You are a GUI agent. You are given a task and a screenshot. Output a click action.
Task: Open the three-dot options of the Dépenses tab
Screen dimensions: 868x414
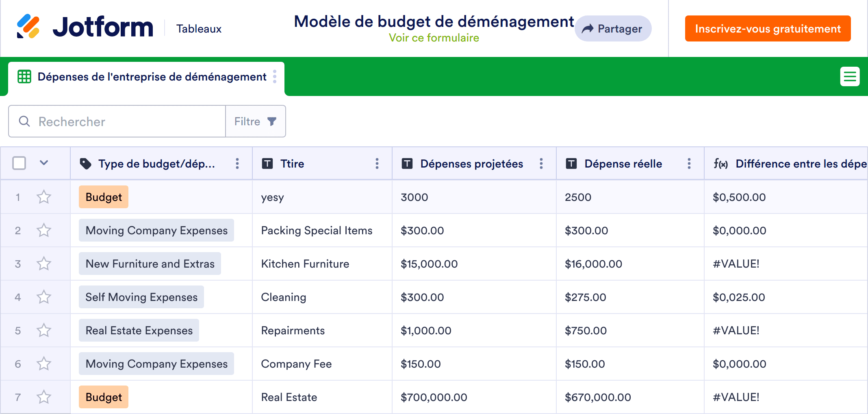(x=275, y=76)
